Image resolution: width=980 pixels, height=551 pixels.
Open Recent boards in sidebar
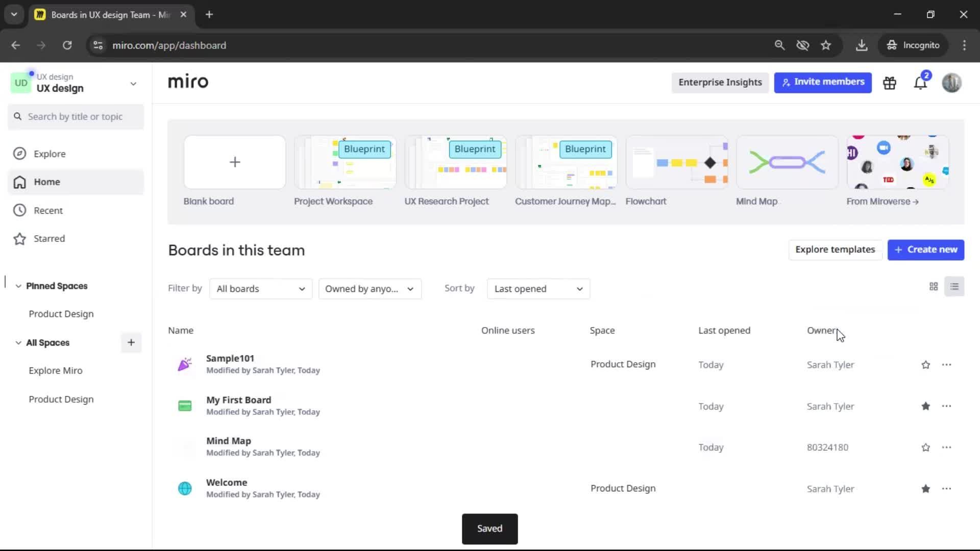(76, 210)
